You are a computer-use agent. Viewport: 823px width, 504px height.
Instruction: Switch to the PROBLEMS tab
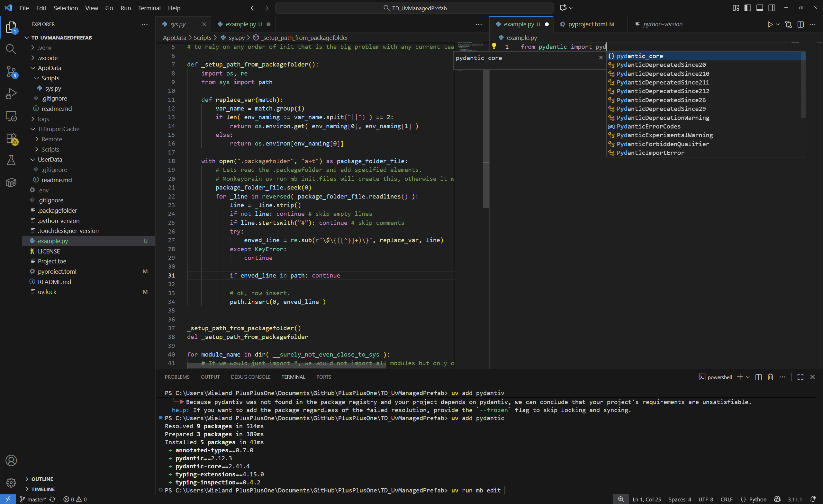(x=177, y=377)
